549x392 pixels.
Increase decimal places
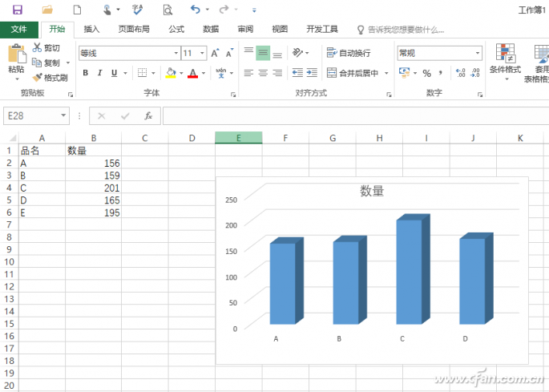click(x=460, y=73)
